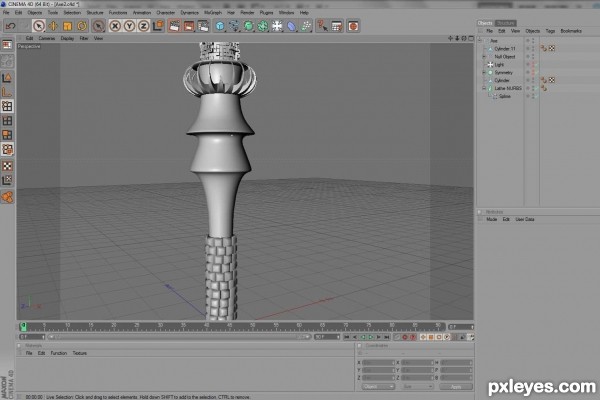The image size is (600, 400).
Task: Toggle visibility dots for Cylinder 11
Action: pyautogui.click(x=533, y=49)
